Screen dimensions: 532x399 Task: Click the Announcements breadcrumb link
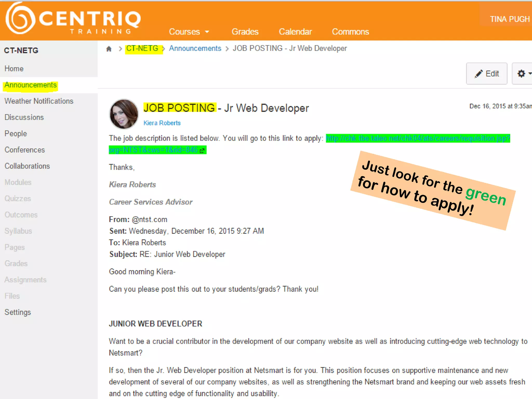pyautogui.click(x=195, y=48)
